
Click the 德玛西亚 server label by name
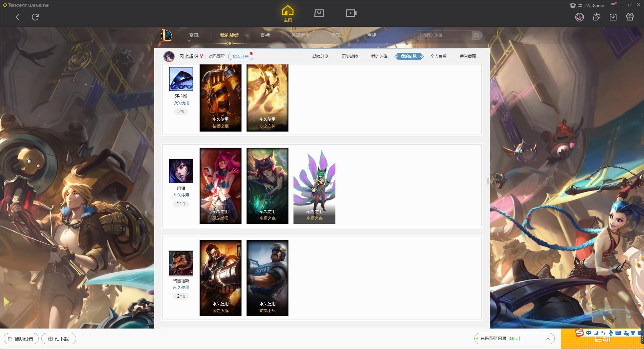pyautogui.click(x=217, y=56)
